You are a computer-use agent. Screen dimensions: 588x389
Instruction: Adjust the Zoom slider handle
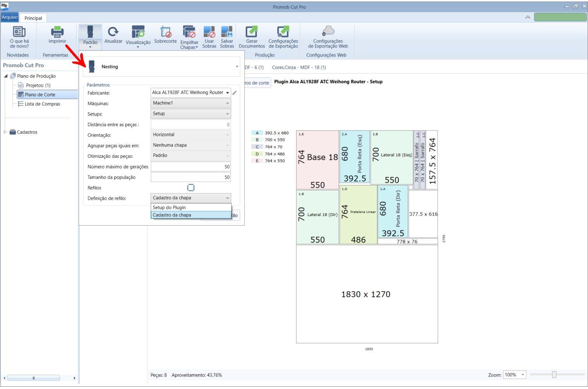click(x=554, y=374)
